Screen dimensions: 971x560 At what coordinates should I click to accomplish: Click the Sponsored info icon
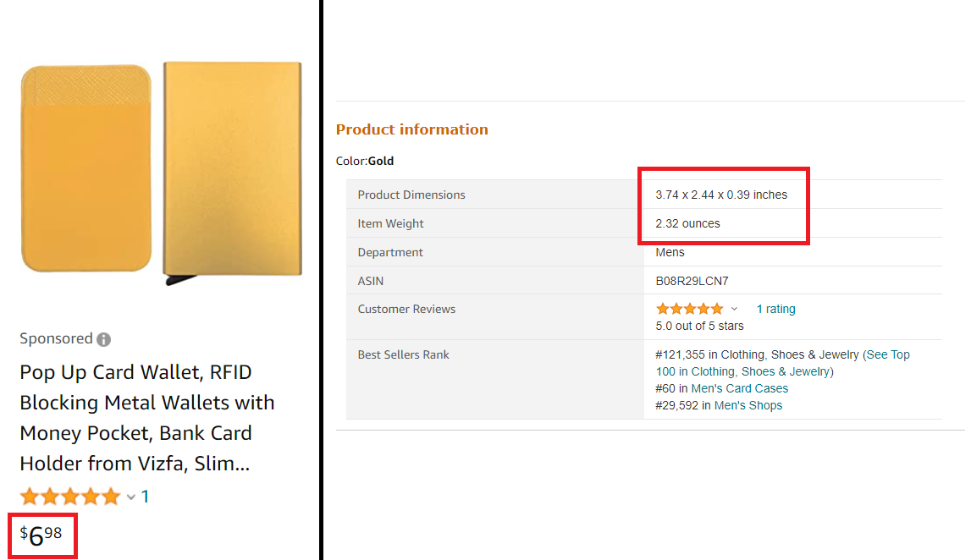click(x=103, y=339)
